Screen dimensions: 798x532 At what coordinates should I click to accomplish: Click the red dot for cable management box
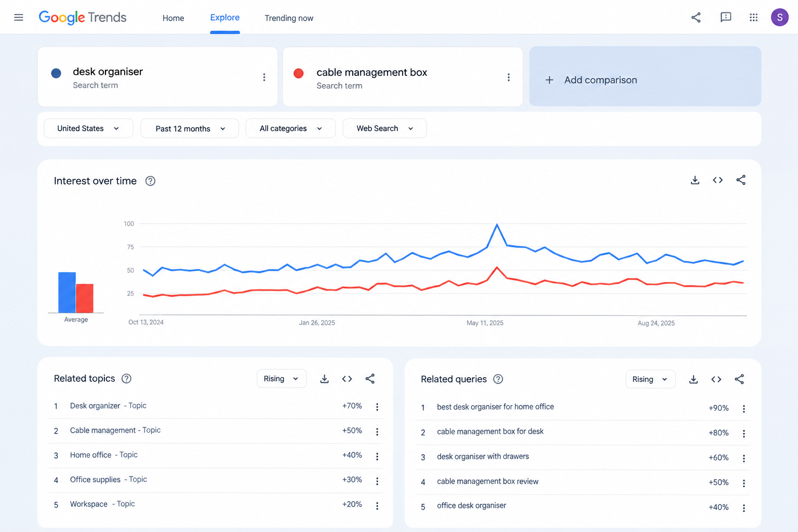click(299, 73)
